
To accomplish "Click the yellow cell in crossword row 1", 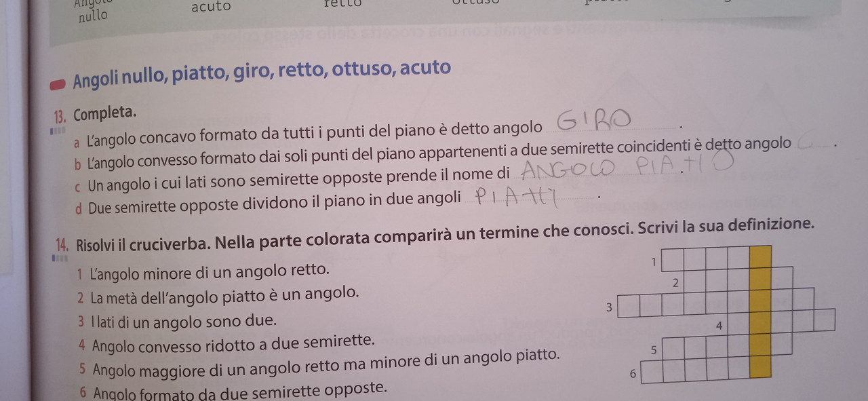I will [761, 256].
